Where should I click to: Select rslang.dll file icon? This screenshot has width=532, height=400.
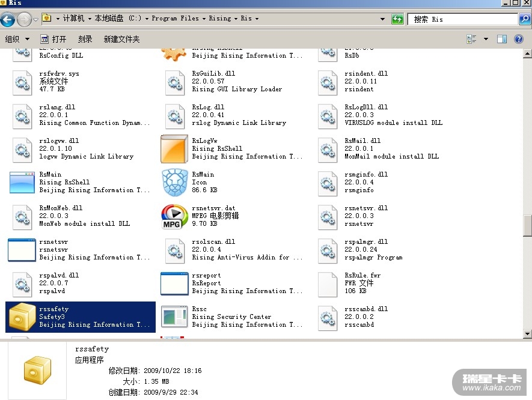[x=22, y=116]
